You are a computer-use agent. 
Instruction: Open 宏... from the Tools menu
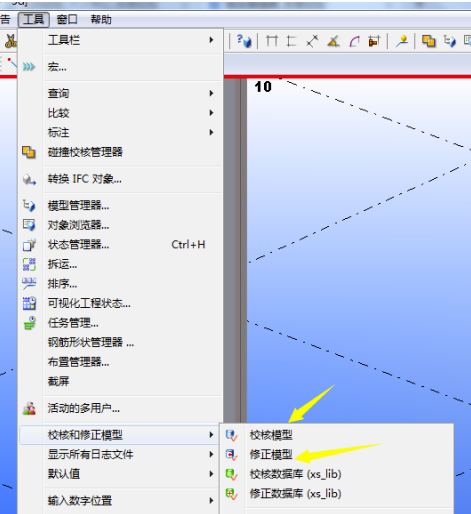pos(121,67)
